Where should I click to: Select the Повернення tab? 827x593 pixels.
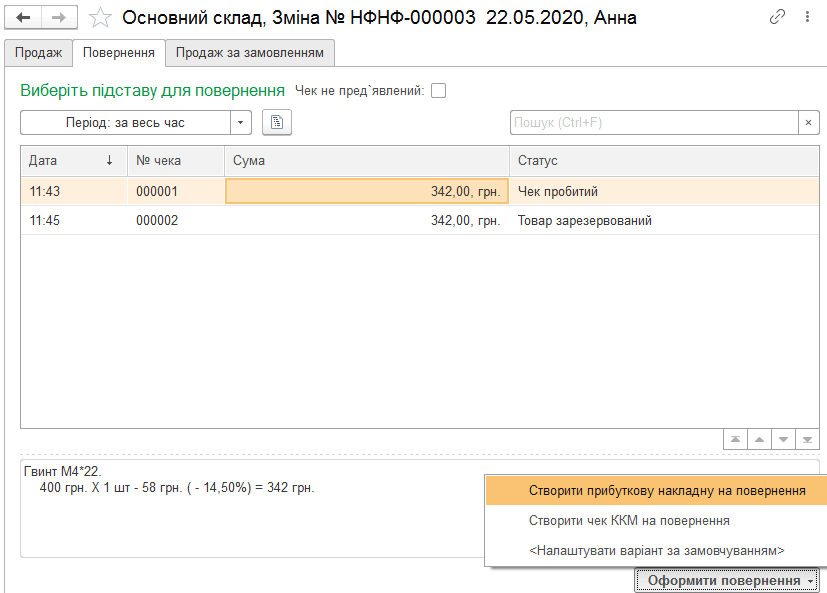click(x=119, y=53)
